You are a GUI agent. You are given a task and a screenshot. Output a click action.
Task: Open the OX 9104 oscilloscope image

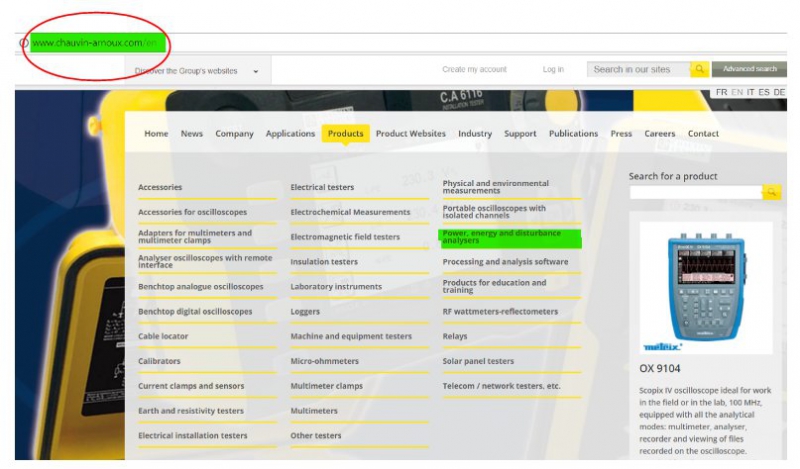click(x=706, y=288)
